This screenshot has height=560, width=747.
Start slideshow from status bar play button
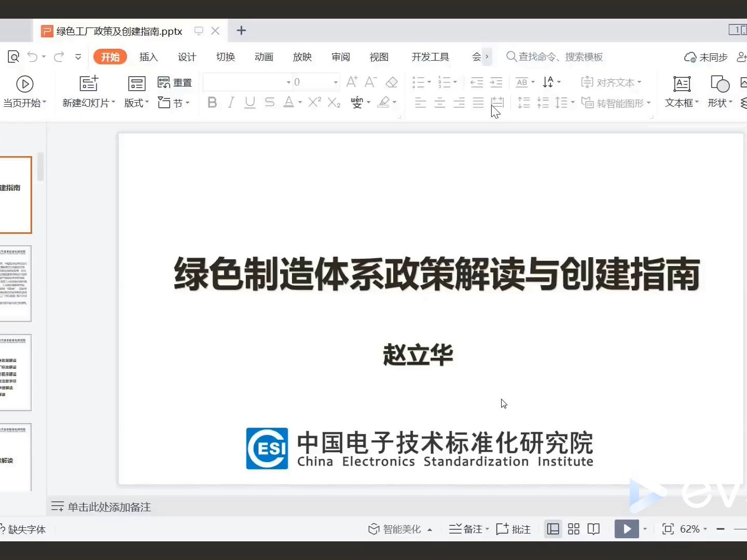coord(627,529)
